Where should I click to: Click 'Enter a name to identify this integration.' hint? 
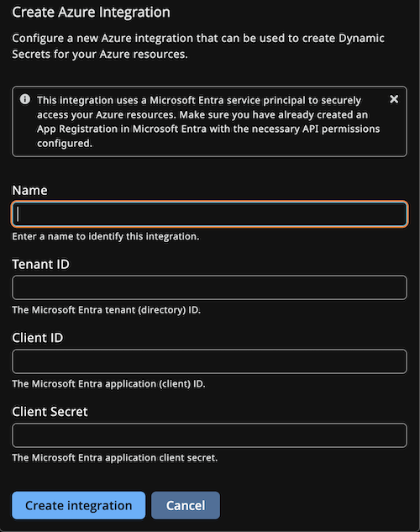pos(106,236)
